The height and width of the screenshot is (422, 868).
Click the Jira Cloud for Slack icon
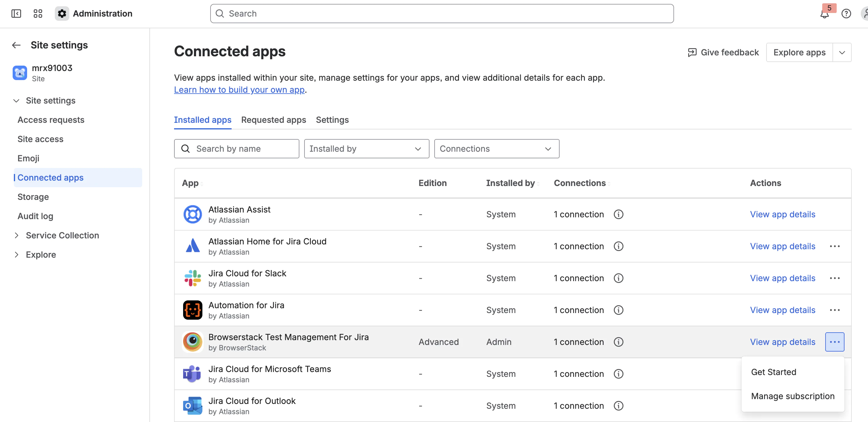click(x=192, y=278)
